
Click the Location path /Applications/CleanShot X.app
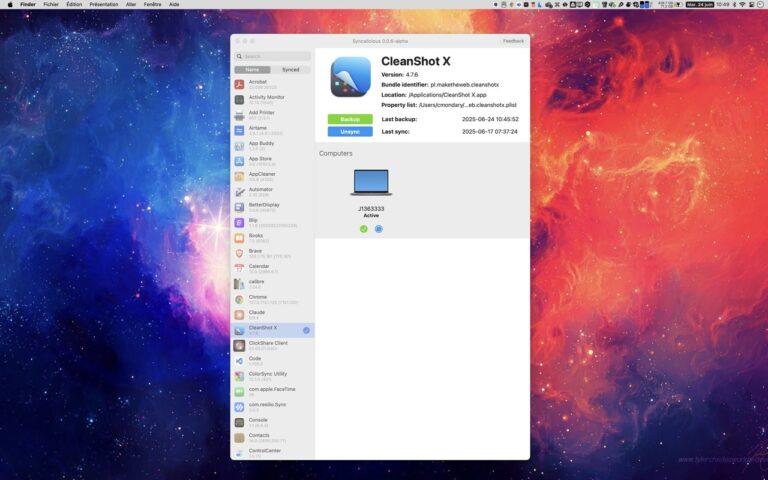[447, 95]
